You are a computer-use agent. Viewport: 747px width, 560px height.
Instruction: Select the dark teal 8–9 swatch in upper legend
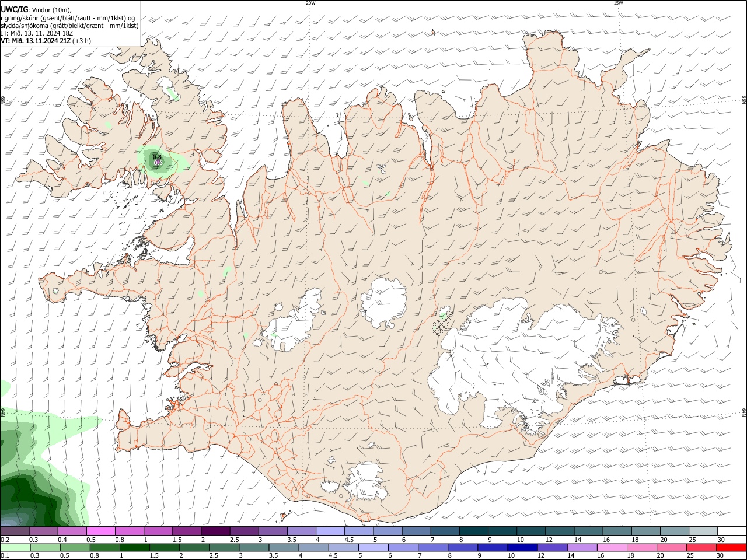point(474,531)
